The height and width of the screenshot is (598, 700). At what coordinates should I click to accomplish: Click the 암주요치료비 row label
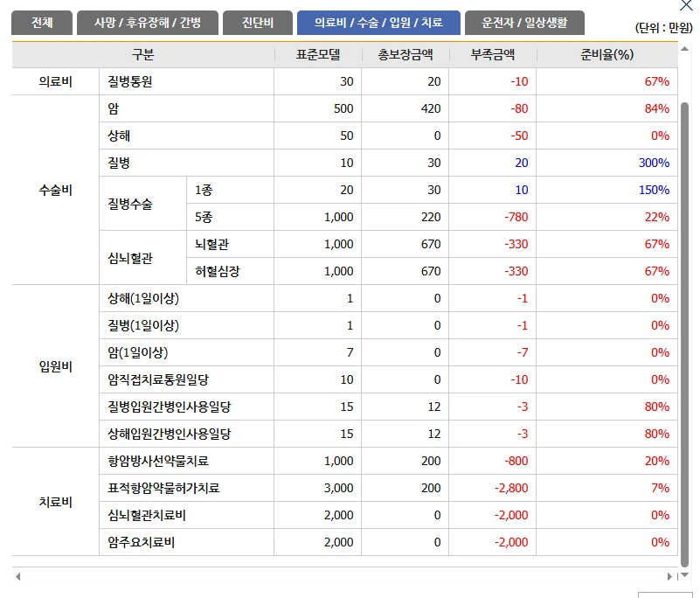click(141, 542)
